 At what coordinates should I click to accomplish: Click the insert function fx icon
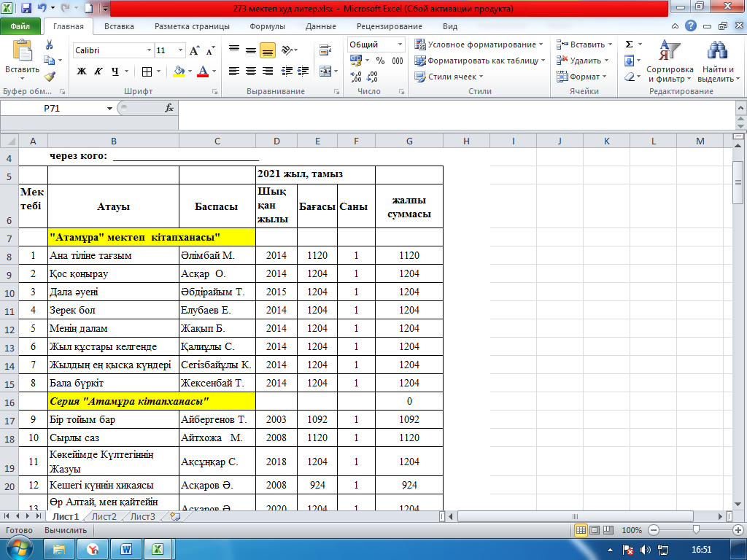[x=169, y=108]
